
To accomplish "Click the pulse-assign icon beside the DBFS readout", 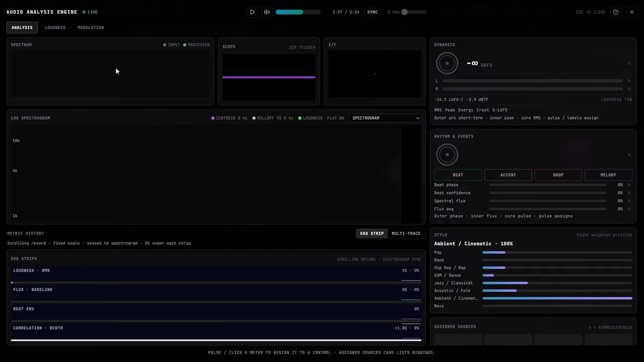I will 629,63.
